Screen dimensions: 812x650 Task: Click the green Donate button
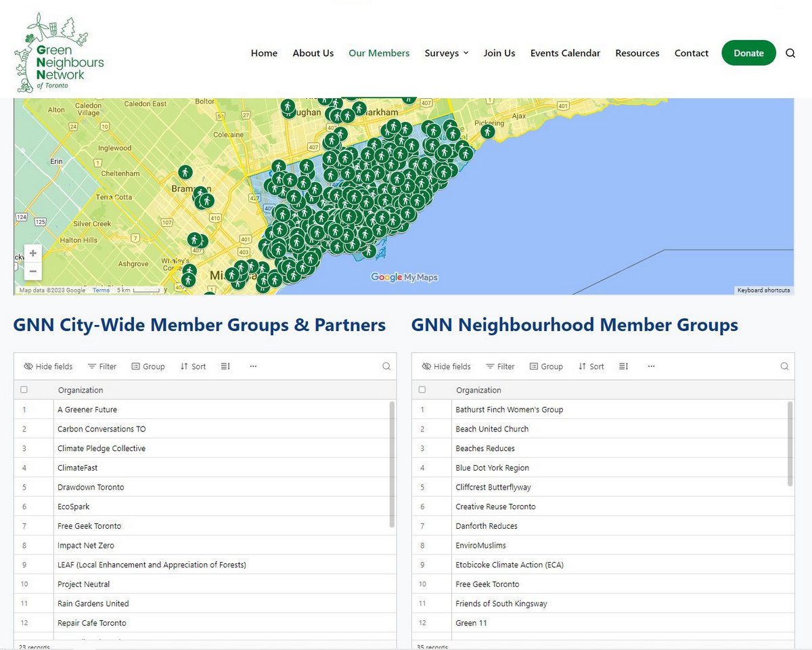coord(749,53)
